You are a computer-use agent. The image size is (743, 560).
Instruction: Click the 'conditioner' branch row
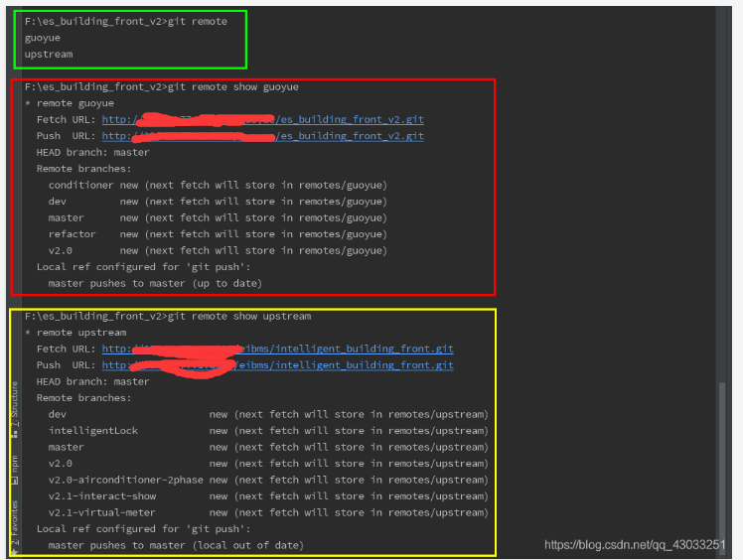[218, 186]
